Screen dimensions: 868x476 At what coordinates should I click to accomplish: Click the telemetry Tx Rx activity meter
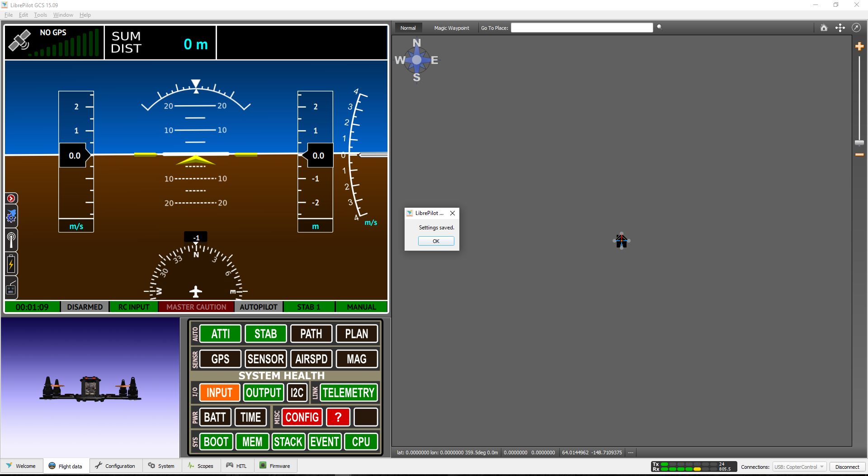(693, 467)
